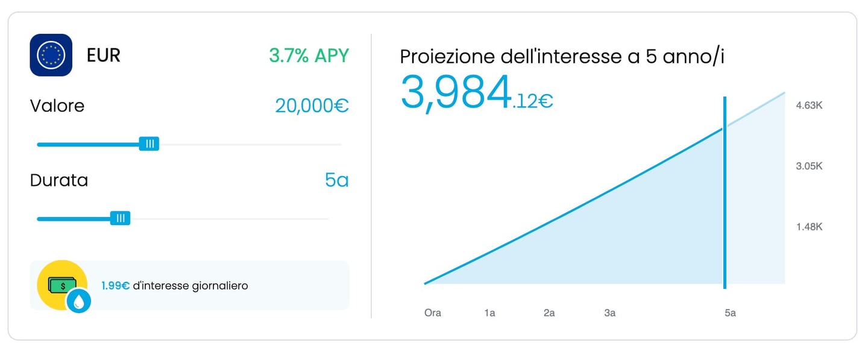Click the Ora axis label
Viewport: 868px width, 348px height.
click(x=432, y=312)
